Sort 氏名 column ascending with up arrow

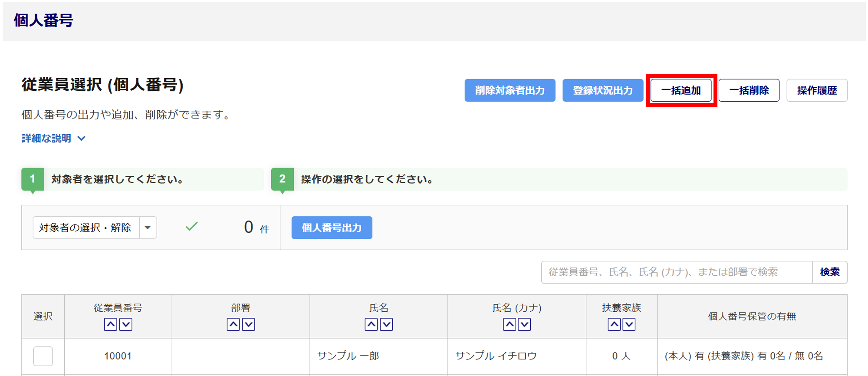tap(371, 324)
